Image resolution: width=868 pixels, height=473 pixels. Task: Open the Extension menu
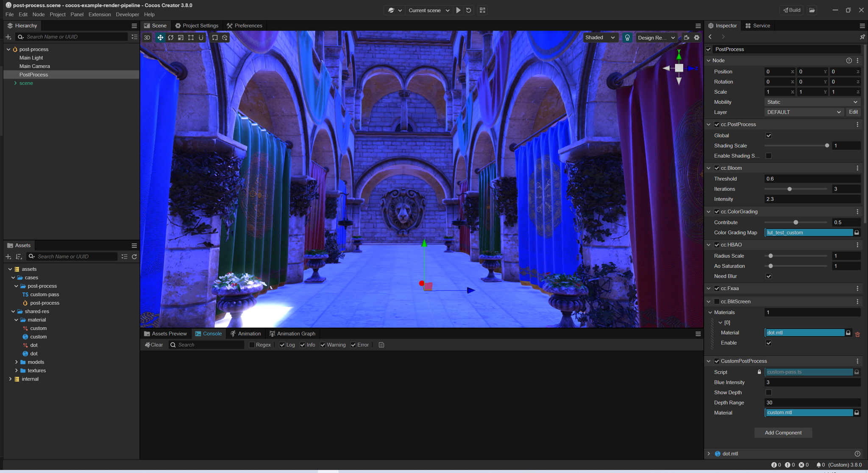pyautogui.click(x=100, y=14)
